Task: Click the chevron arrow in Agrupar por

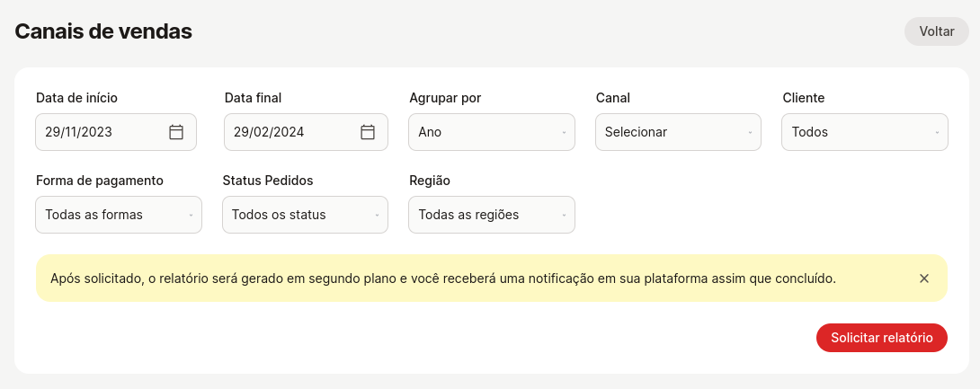Action: (x=564, y=132)
